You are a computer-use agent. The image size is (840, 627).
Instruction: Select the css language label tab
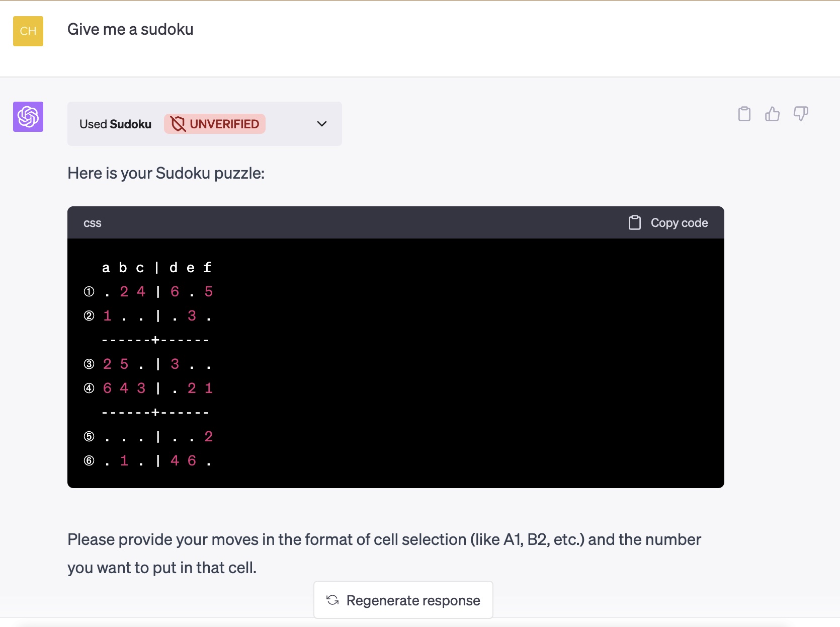(x=93, y=222)
